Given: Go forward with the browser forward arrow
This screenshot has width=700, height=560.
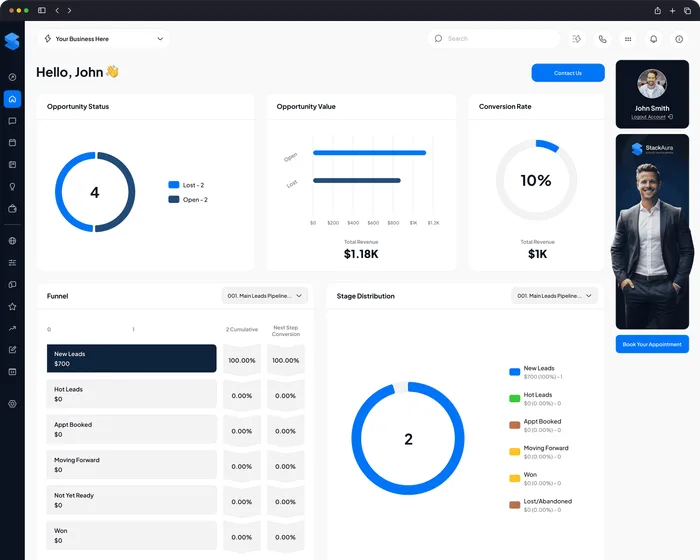Looking at the screenshot, I should click(x=69, y=10).
